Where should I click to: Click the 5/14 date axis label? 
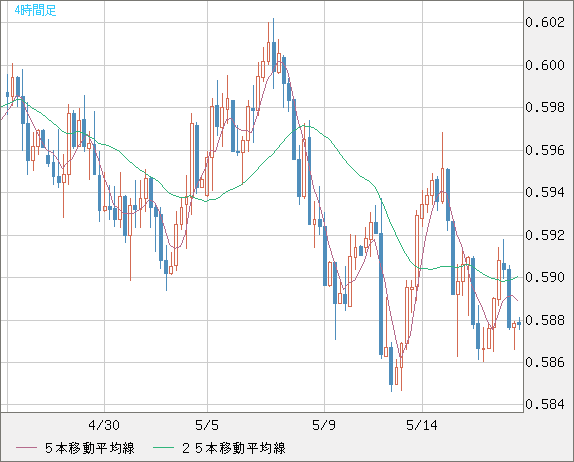tap(422, 425)
